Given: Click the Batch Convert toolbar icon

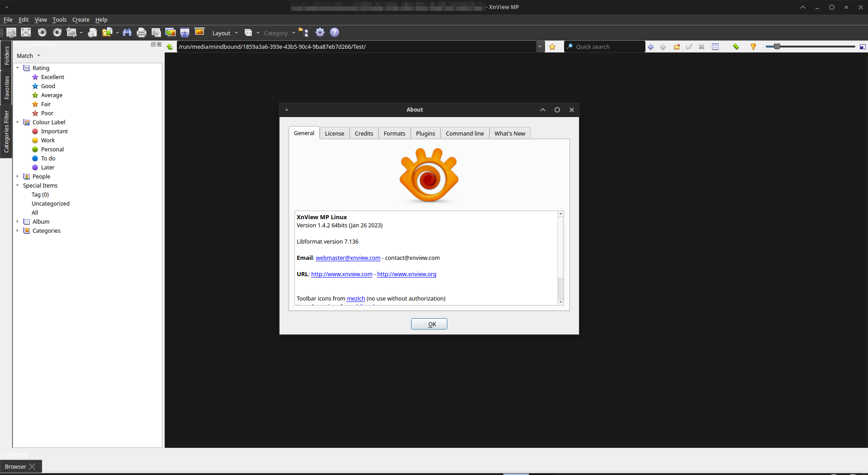Looking at the screenshot, I should pyautogui.click(x=156, y=33).
